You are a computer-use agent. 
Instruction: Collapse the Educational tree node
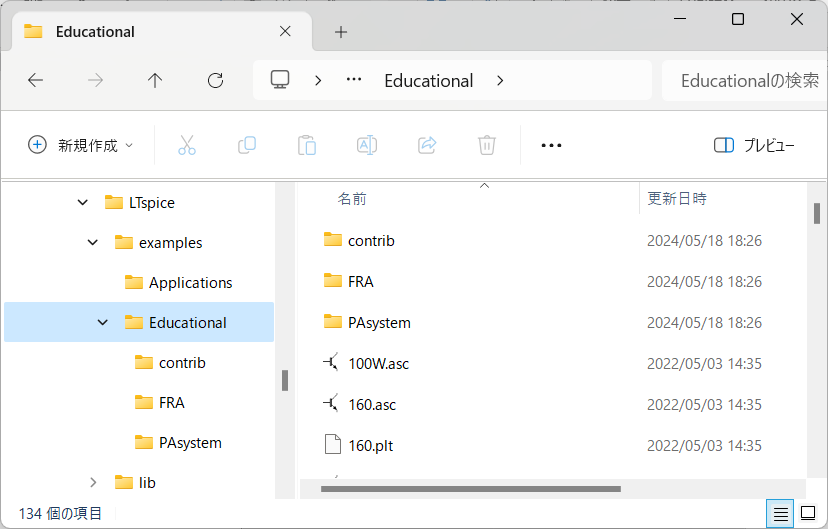[102, 323]
